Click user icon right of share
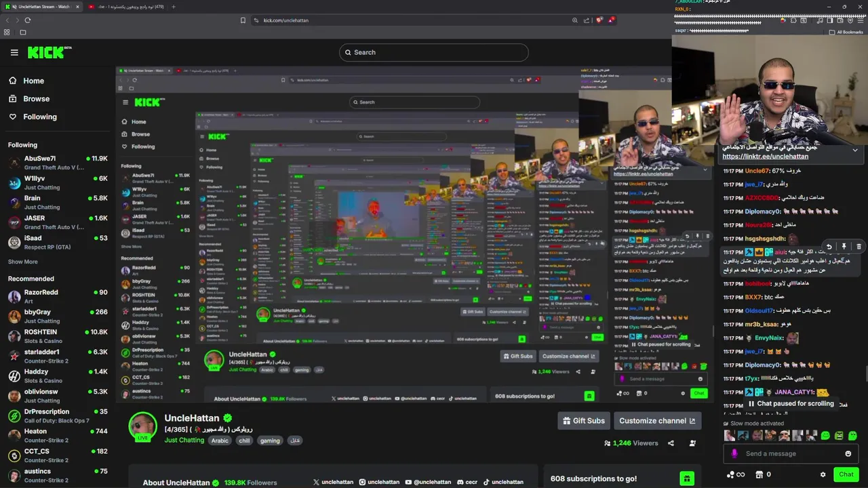 coord(692,443)
